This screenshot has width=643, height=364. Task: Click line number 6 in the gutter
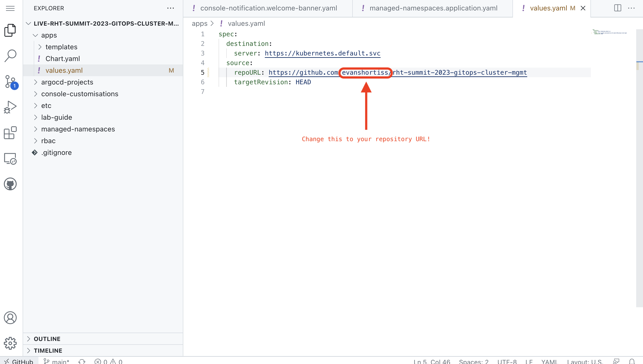click(x=203, y=82)
